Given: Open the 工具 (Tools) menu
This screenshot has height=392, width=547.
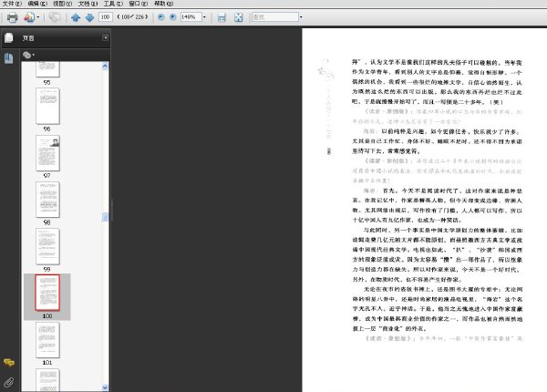Looking at the screenshot, I should click(x=113, y=4).
